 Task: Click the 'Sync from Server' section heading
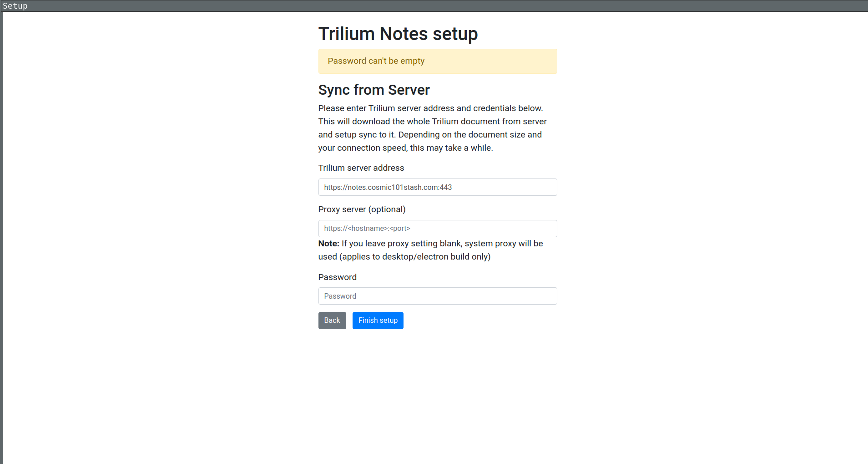pyautogui.click(x=374, y=90)
